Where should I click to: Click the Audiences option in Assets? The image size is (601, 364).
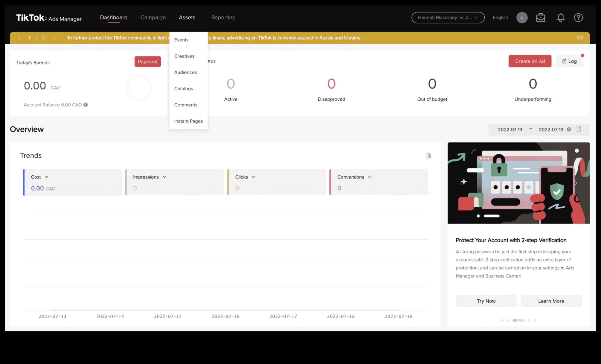[x=185, y=72]
